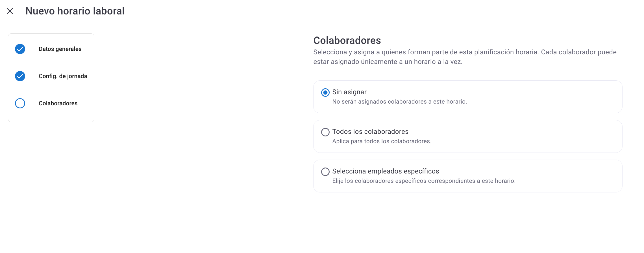Choose the Todos los colaboradores radio button
Image resolution: width=644 pixels, height=253 pixels.
pyautogui.click(x=325, y=132)
